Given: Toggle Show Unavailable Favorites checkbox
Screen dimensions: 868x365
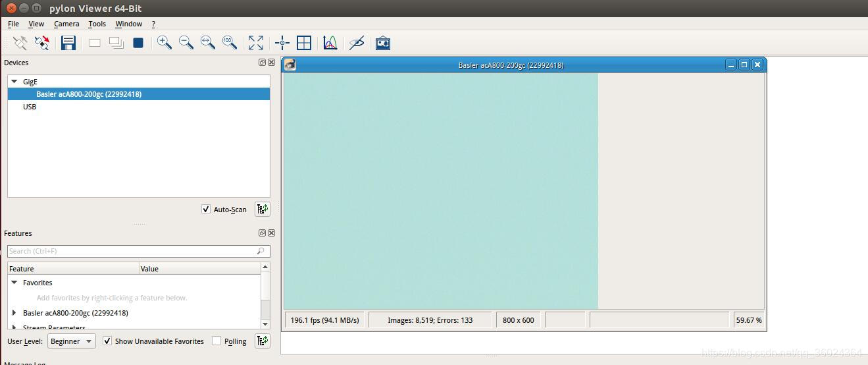Looking at the screenshot, I should coord(107,341).
